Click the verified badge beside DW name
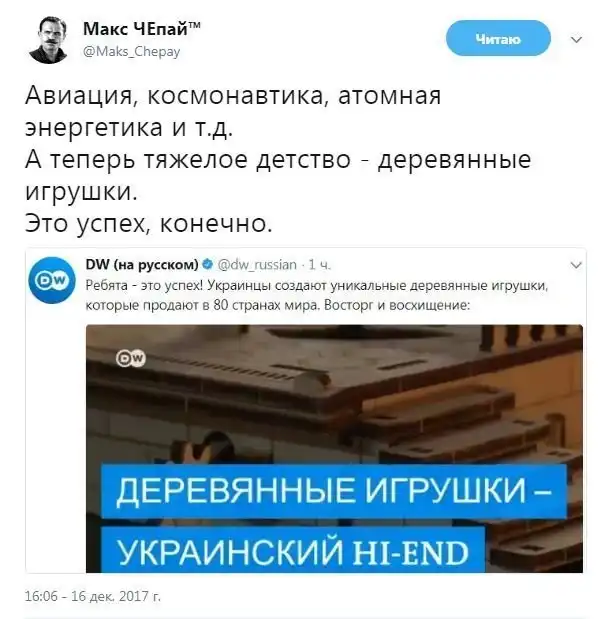 point(207,264)
